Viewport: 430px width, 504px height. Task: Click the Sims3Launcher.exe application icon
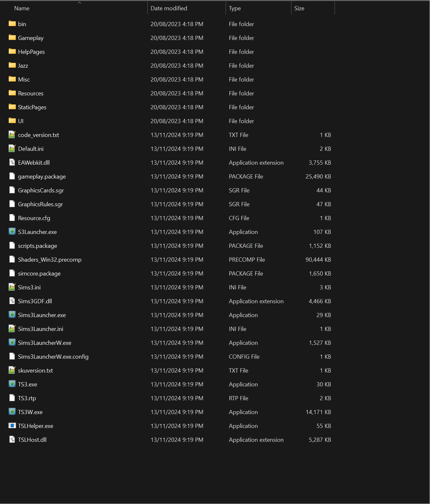pyautogui.click(x=12, y=315)
